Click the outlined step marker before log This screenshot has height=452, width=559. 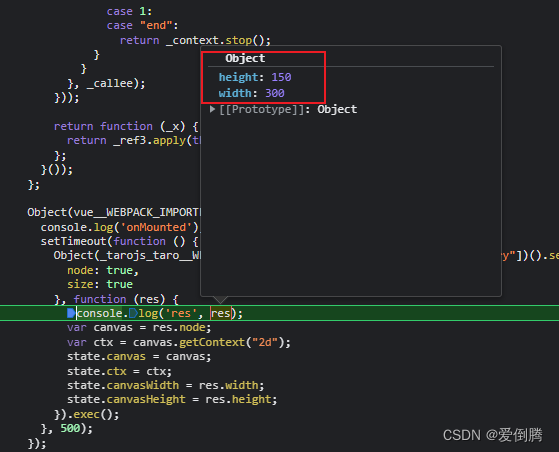tap(133, 313)
